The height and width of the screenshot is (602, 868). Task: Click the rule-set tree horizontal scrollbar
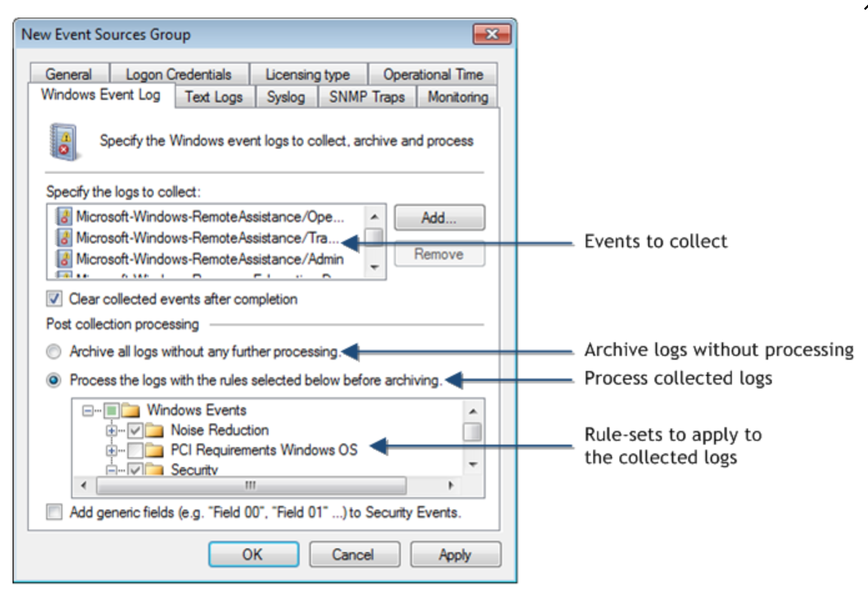click(251, 485)
